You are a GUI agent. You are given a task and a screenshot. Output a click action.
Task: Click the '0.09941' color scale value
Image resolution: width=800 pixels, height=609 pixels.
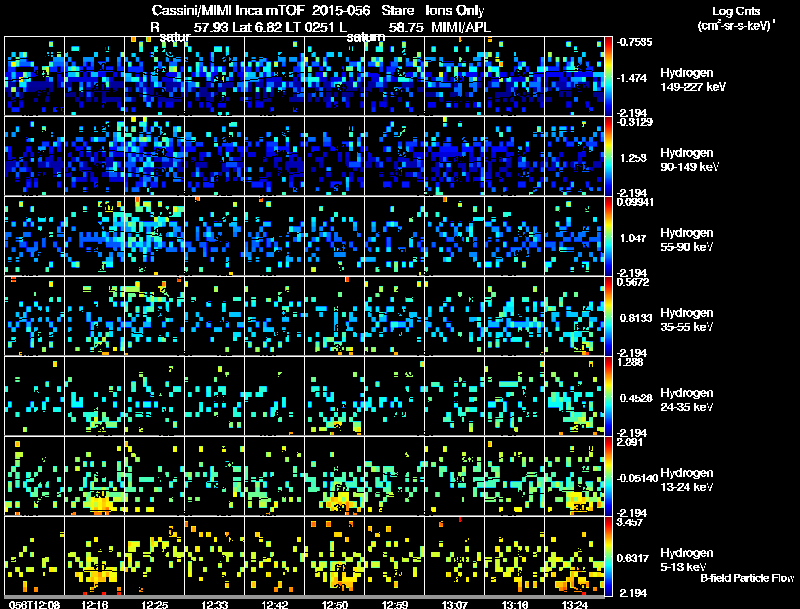click(635, 202)
